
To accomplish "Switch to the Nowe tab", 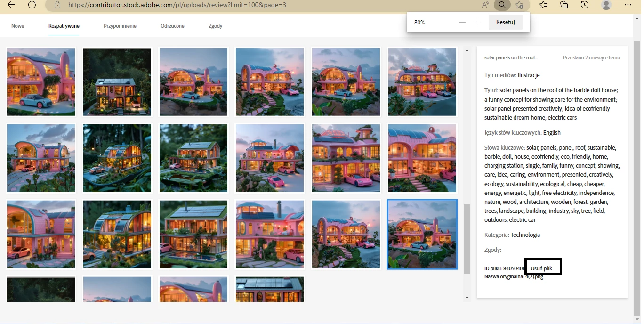I will point(18,26).
